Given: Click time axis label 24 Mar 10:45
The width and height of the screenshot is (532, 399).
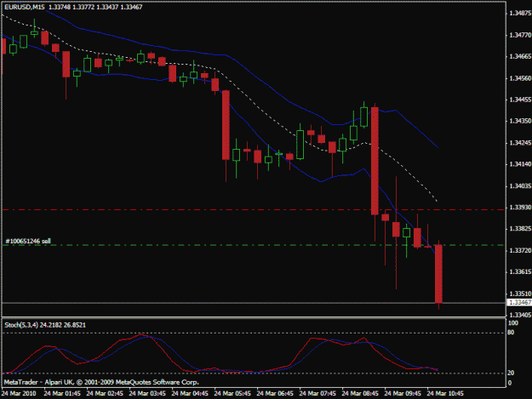Looking at the screenshot, I should 445,394.
